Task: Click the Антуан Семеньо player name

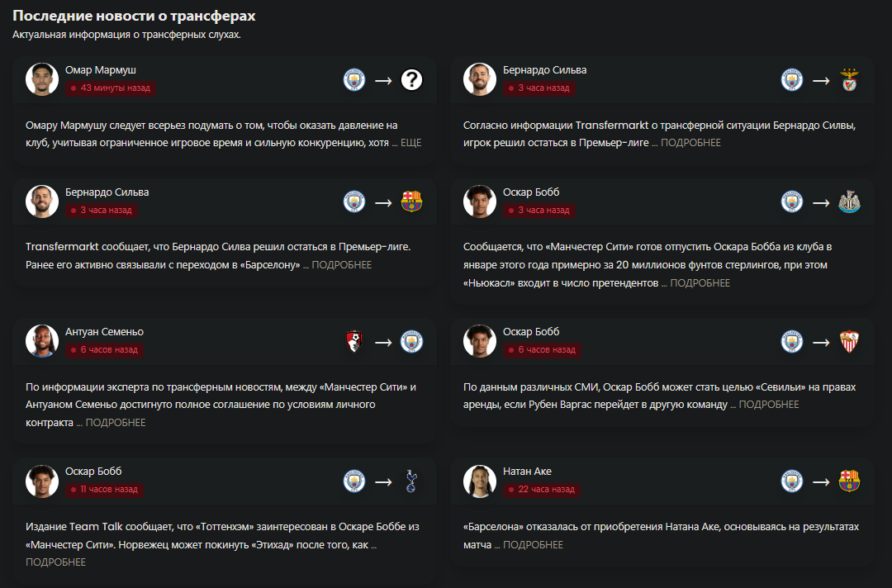Action: click(104, 332)
